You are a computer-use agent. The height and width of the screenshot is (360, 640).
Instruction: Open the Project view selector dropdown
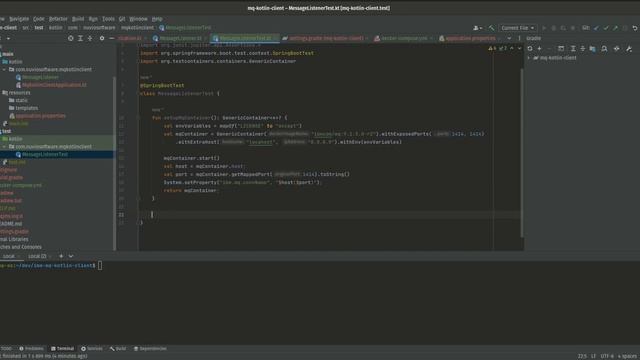point(8,38)
